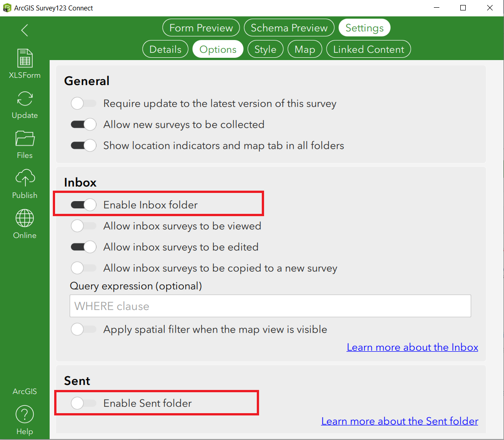The height and width of the screenshot is (440, 504).
Task: Turn on Enable Sent folder switch
Action: [x=84, y=403]
